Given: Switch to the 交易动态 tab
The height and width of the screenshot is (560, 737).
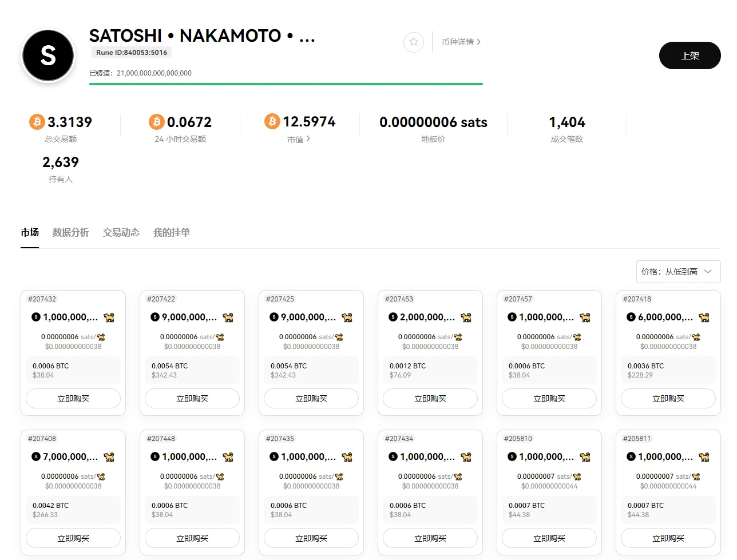Looking at the screenshot, I should click(121, 232).
